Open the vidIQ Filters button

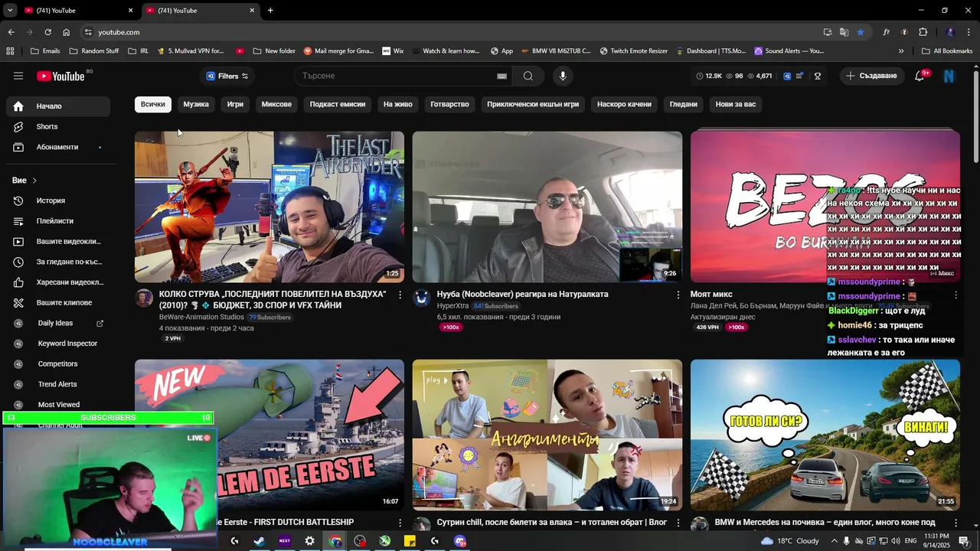click(227, 76)
